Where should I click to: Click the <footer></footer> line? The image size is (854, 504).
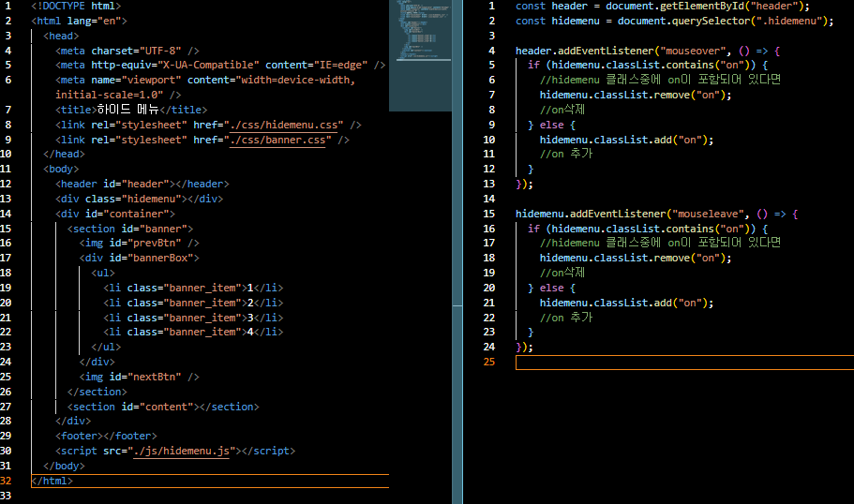click(106, 436)
